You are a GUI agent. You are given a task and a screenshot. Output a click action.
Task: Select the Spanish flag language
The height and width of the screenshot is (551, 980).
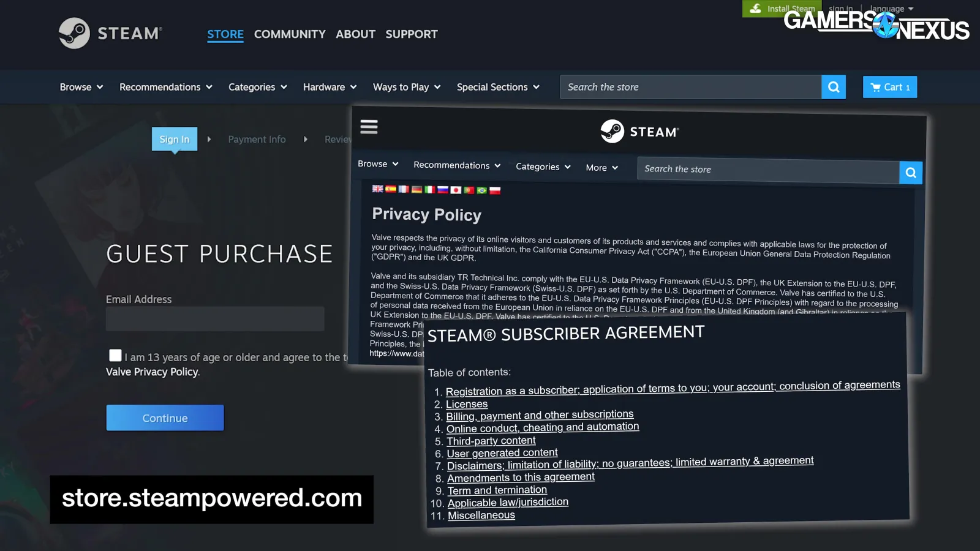[x=391, y=189]
